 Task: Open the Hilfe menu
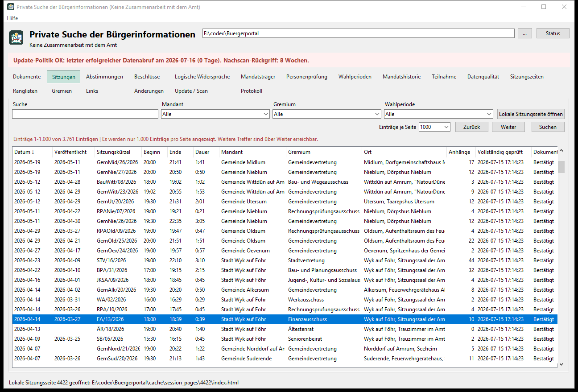[12, 18]
